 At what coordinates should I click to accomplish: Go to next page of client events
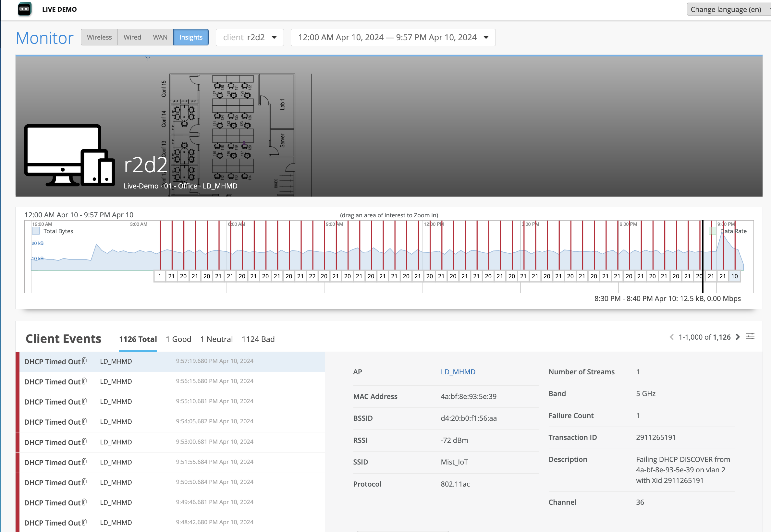coord(738,337)
